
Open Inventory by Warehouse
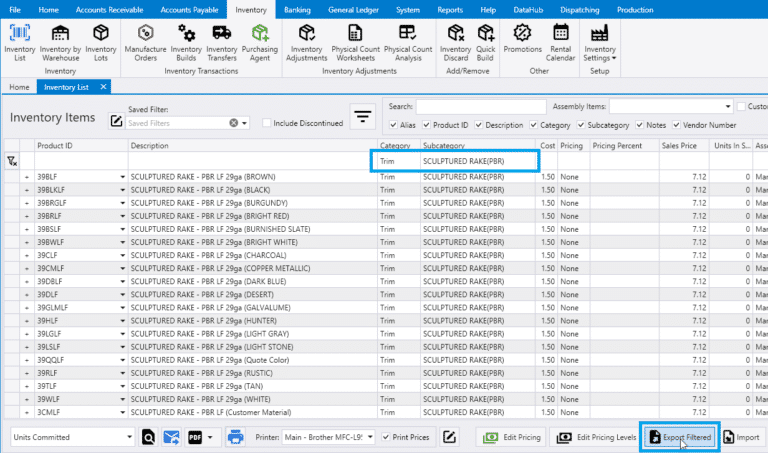(x=60, y=43)
